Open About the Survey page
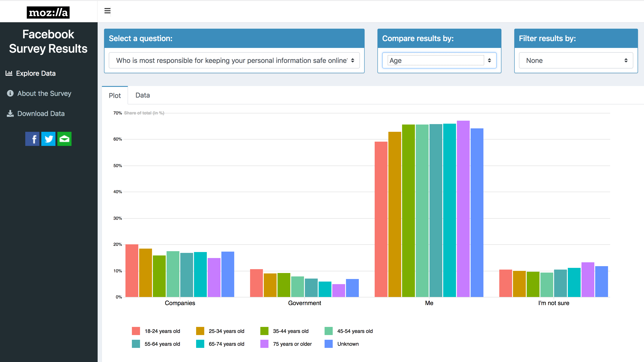Image resolution: width=644 pixels, height=362 pixels. pos(44,93)
